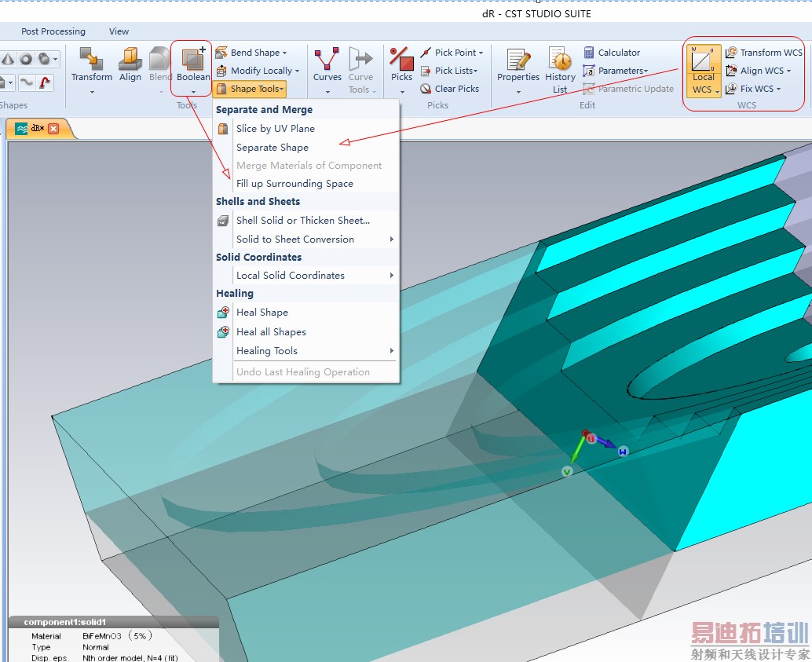This screenshot has height=662, width=812.
Task: Select the Cone shape tool
Action: point(8,59)
